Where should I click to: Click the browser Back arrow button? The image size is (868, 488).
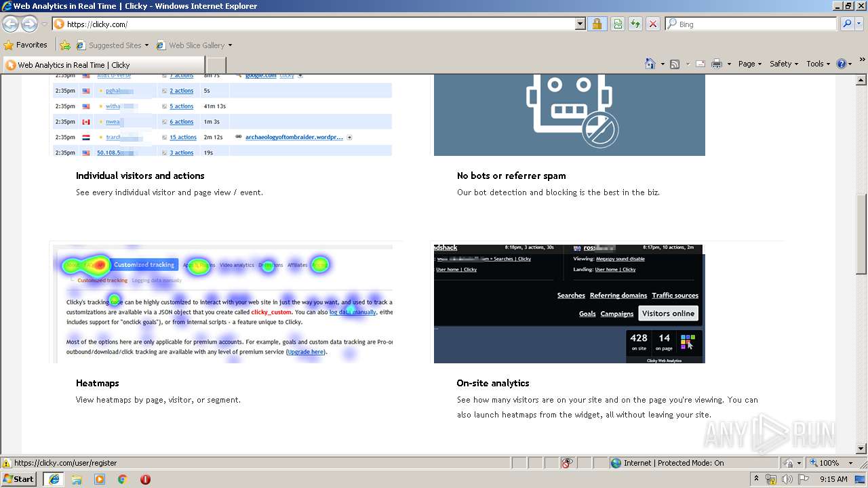(10, 24)
